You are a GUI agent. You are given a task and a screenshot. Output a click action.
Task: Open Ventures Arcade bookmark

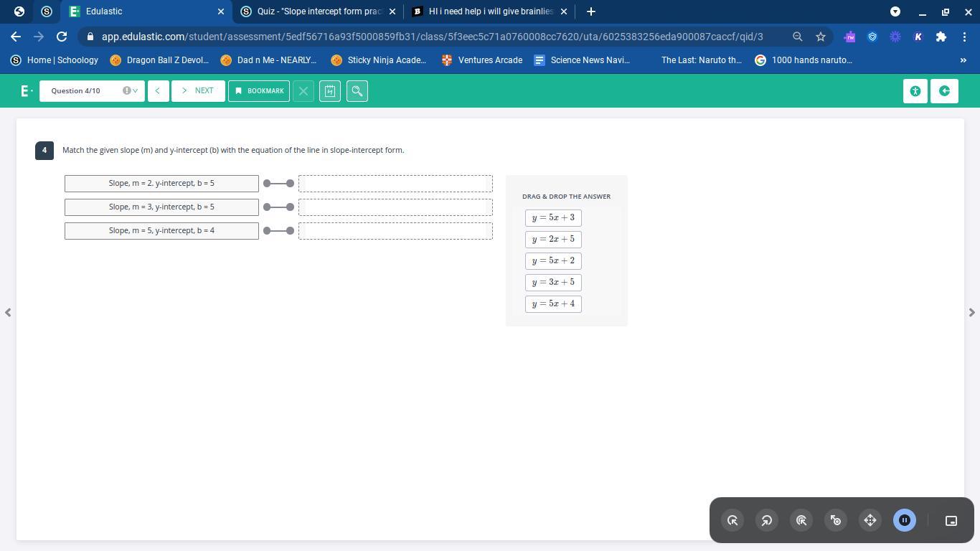[x=482, y=60]
